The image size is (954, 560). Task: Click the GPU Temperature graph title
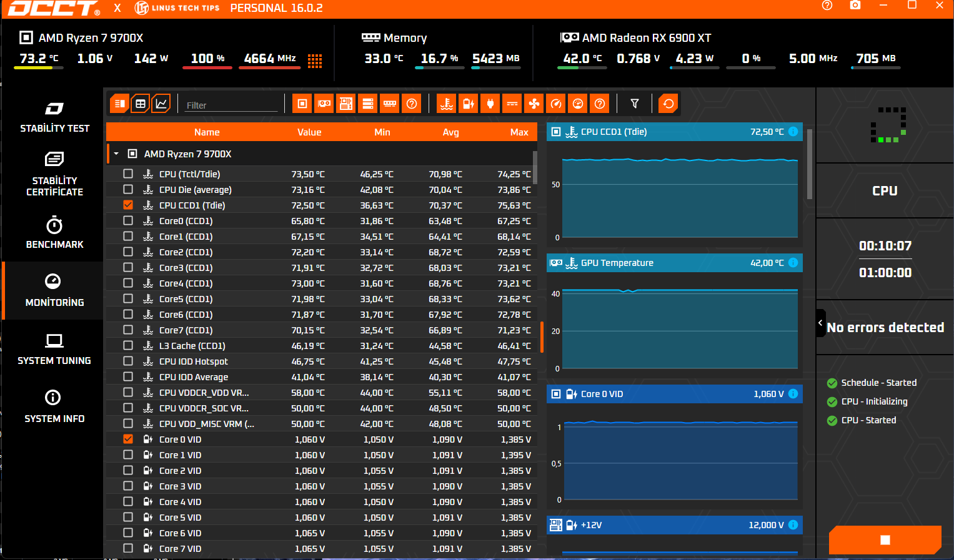click(617, 263)
